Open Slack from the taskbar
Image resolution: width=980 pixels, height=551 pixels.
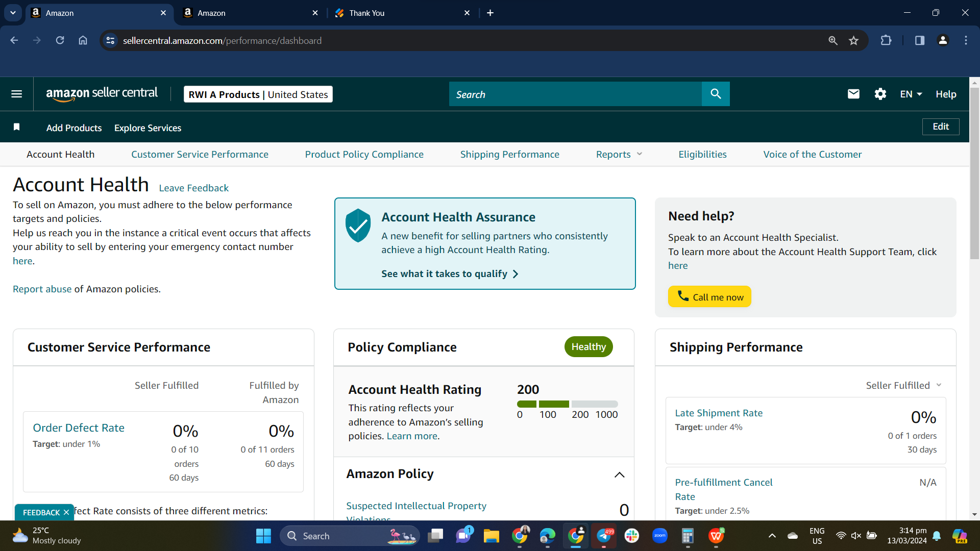coord(631,536)
